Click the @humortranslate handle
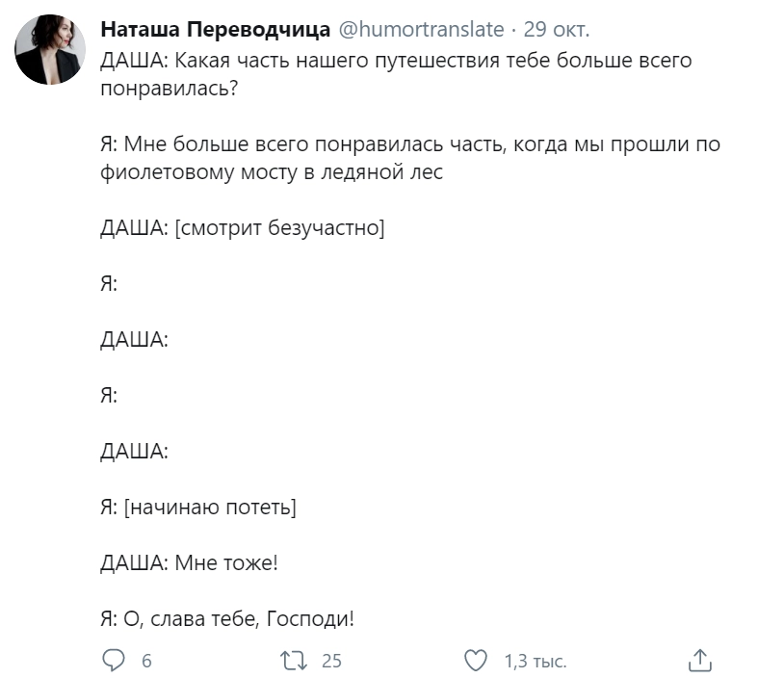784x678 pixels. click(421, 30)
